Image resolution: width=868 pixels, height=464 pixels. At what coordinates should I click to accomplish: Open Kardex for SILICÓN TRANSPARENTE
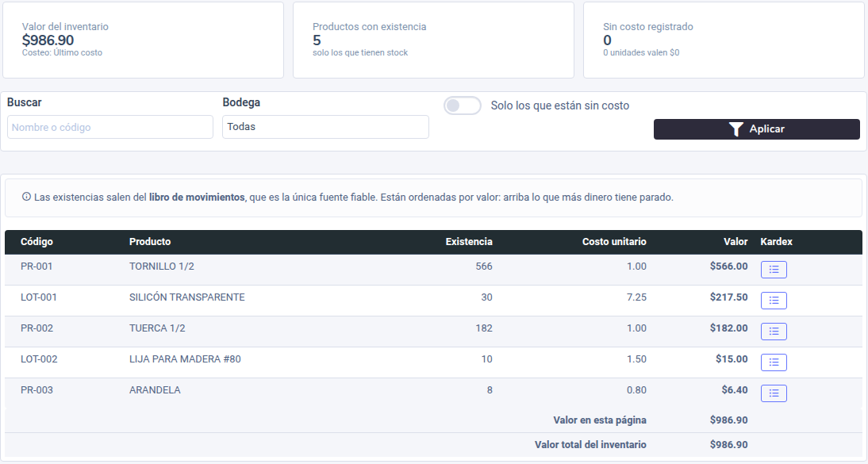tap(774, 301)
